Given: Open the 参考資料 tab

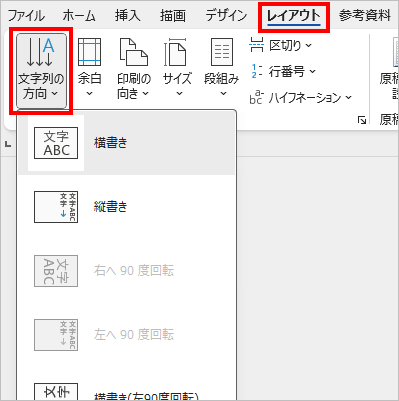Looking at the screenshot, I should (365, 16).
